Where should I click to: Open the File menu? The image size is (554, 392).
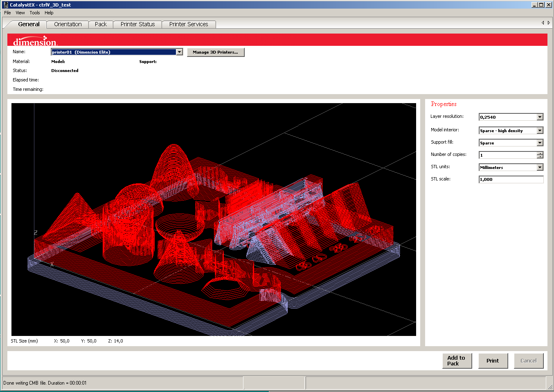click(7, 13)
